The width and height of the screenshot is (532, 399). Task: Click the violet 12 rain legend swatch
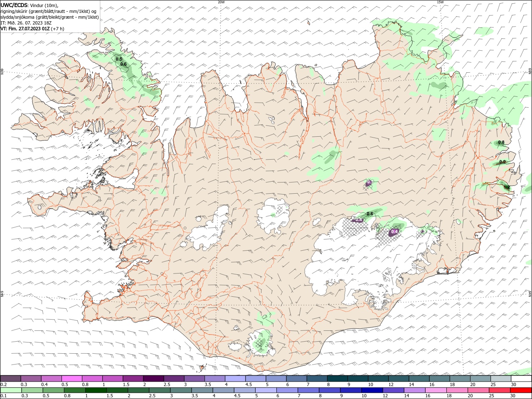[393, 390]
